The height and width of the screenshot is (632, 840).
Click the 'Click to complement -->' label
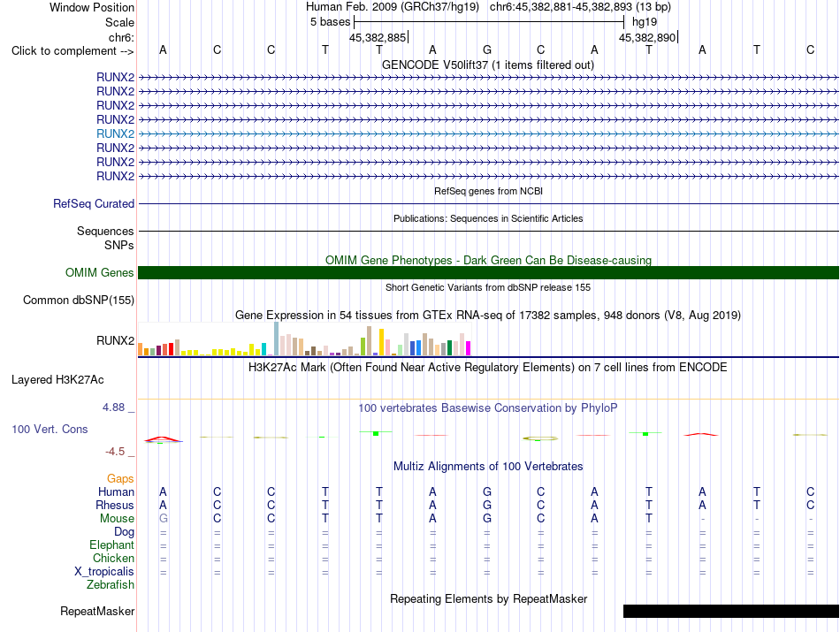pyautogui.click(x=73, y=51)
